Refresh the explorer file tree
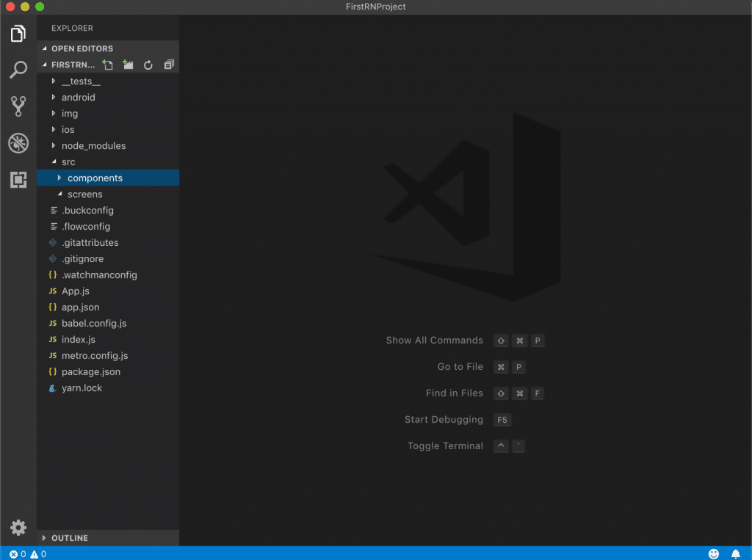The width and height of the screenshot is (752, 560). [x=148, y=65]
